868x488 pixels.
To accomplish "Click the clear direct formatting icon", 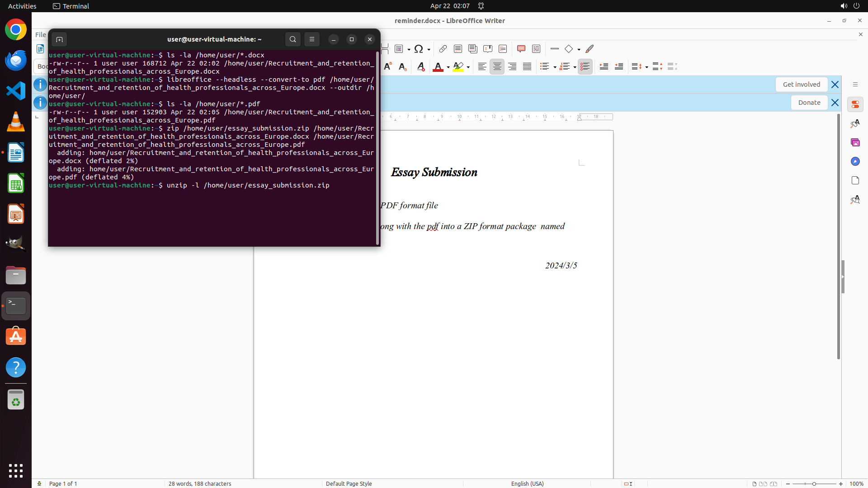I will (420, 67).
